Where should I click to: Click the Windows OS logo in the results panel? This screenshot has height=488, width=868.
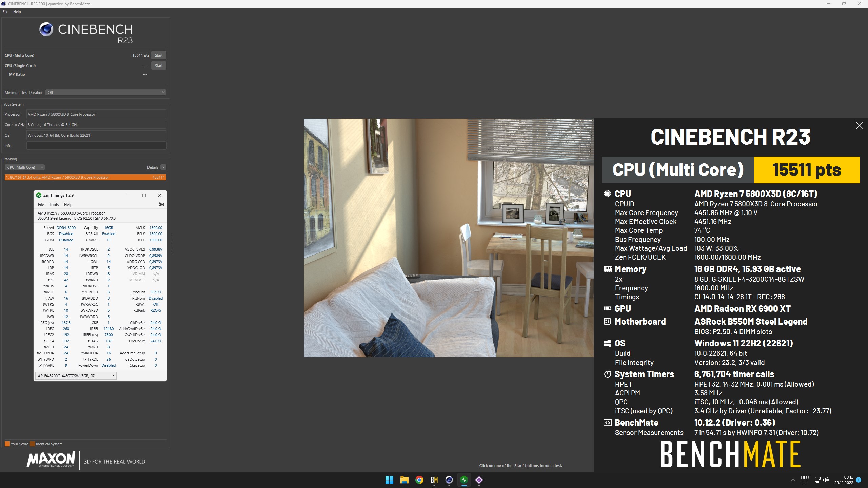(608, 343)
